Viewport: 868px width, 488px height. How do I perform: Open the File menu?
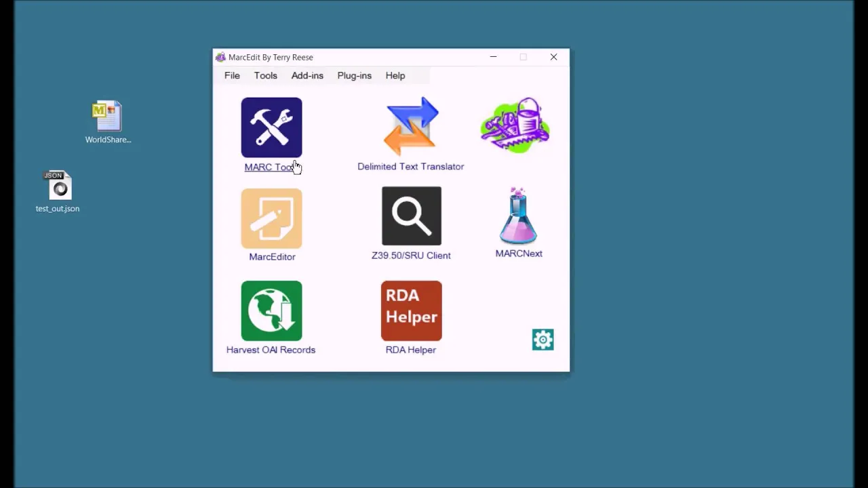232,75
